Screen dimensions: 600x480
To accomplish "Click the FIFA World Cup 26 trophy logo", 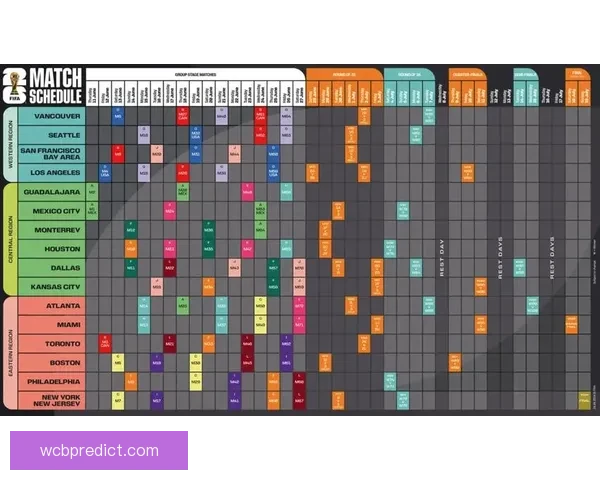I will [14, 86].
